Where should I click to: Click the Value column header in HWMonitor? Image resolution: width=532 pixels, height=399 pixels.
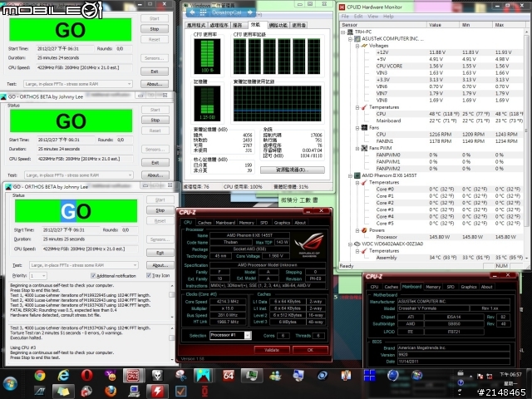[x=442, y=25]
